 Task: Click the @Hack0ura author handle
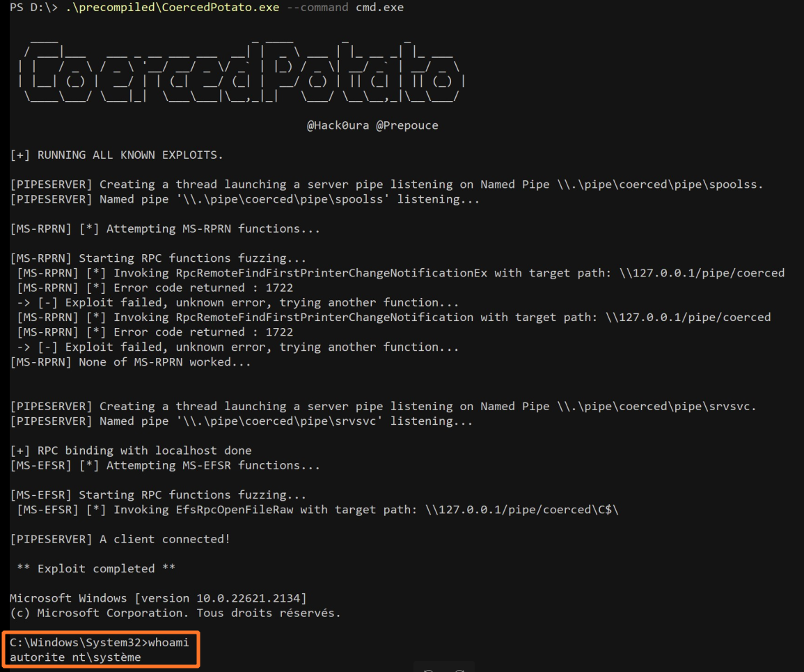338,125
